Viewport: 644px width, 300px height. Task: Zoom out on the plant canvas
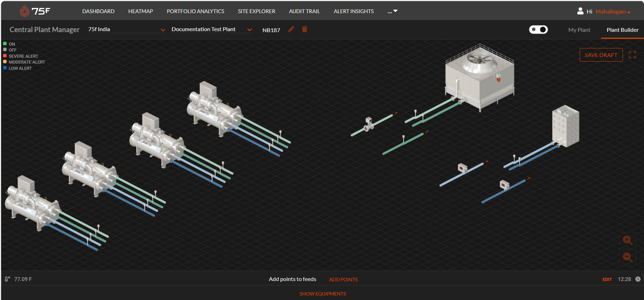click(x=627, y=257)
